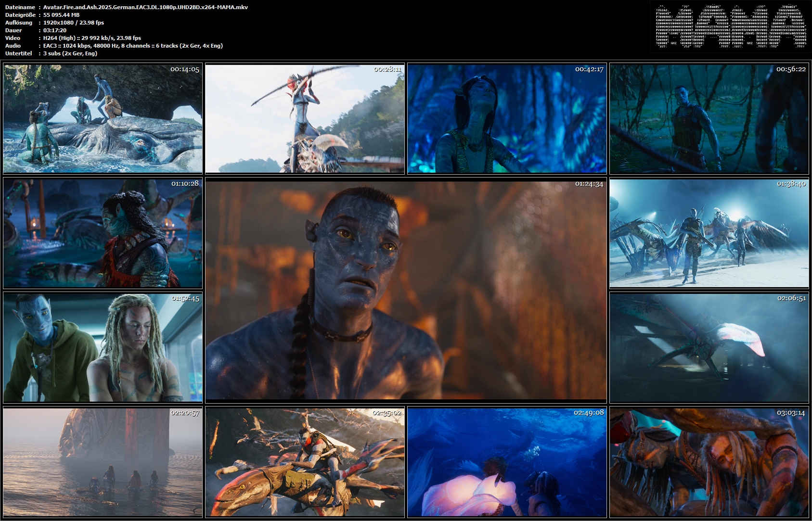Viewport: 812px width, 521px height.
Task: Click the Auflösung label
Action: click(19, 23)
